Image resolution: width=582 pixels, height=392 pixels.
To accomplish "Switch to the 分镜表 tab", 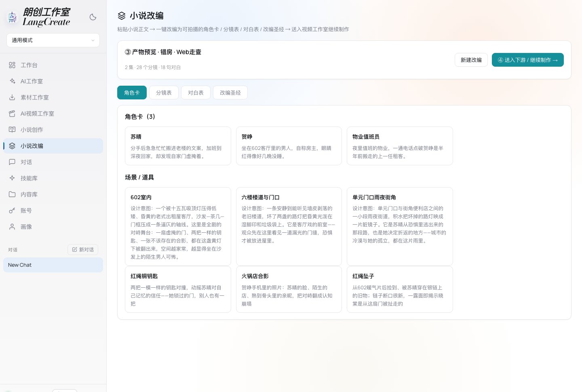I will coord(164,93).
